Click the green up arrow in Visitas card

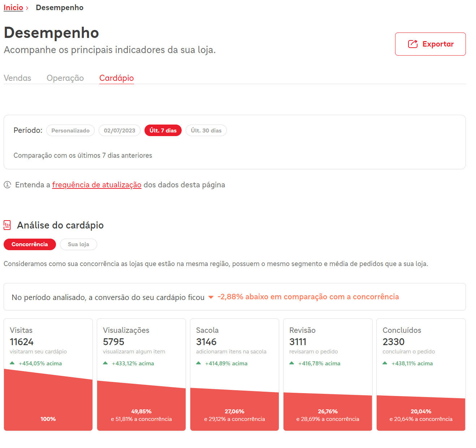point(12,363)
